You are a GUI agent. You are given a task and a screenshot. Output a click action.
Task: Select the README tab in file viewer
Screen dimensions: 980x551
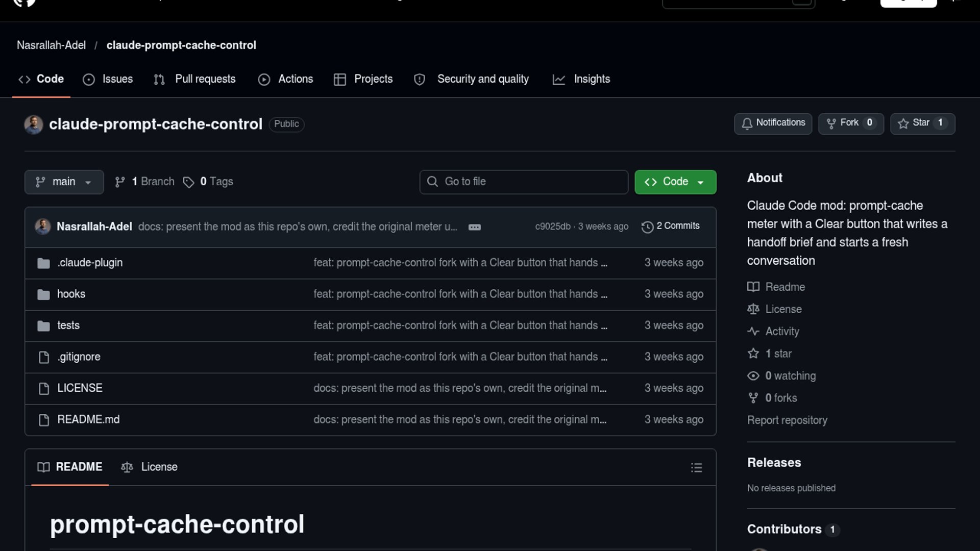click(70, 467)
